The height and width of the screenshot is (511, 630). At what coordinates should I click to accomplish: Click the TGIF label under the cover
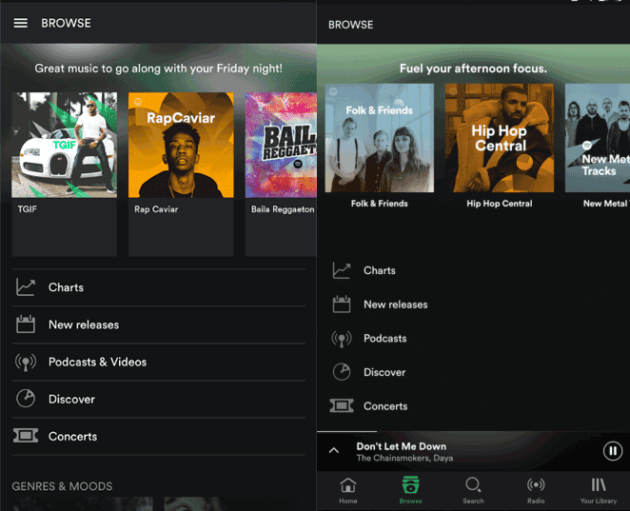click(x=27, y=209)
